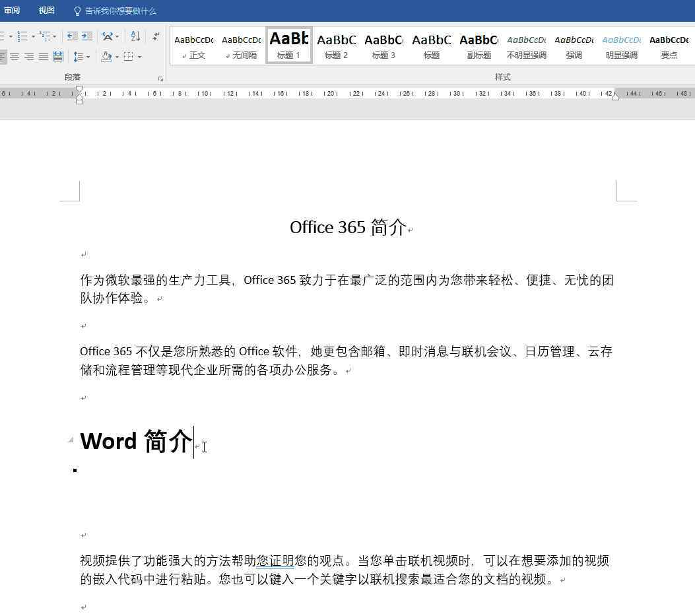Open the multilevel list dropdown arrow
Image resolution: width=695 pixels, height=616 pixels.
click(x=55, y=36)
